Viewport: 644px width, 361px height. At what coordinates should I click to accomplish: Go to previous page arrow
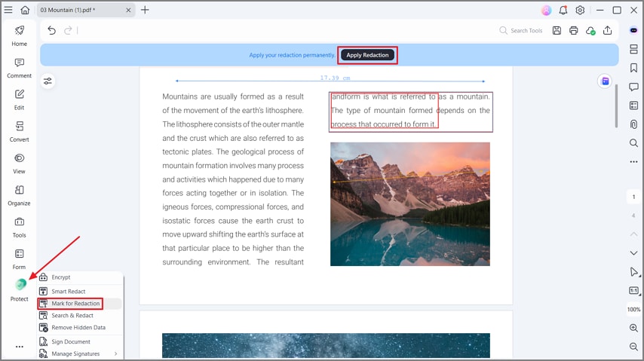(x=633, y=234)
